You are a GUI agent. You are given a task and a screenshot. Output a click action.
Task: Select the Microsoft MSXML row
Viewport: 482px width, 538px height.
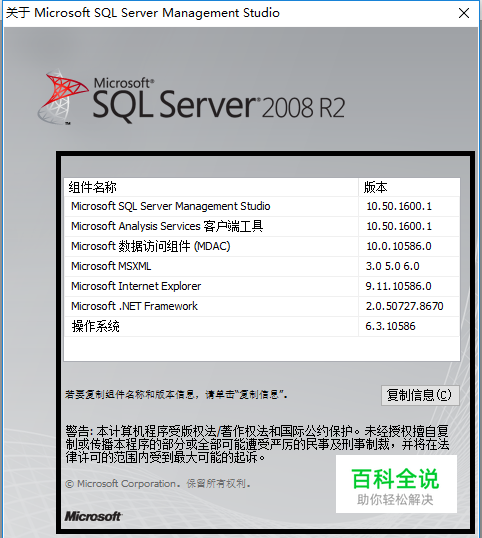pyautogui.click(x=262, y=266)
